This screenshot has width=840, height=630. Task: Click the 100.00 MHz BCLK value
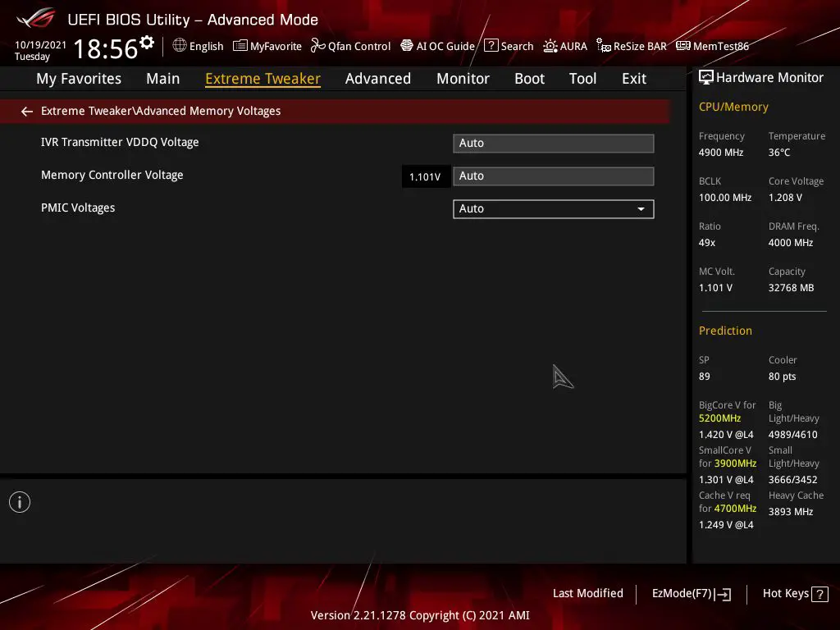[x=725, y=197]
